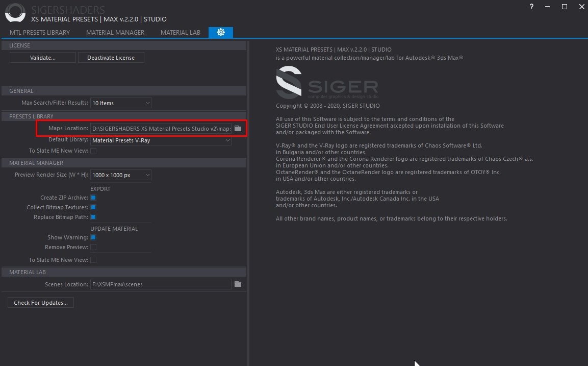Enable Remove Preview checkbox

pyautogui.click(x=93, y=247)
